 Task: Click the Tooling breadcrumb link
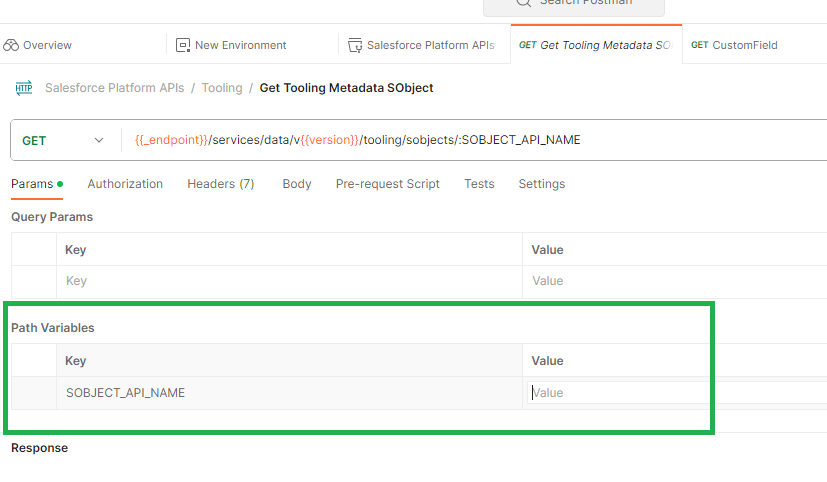pos(222,88)
